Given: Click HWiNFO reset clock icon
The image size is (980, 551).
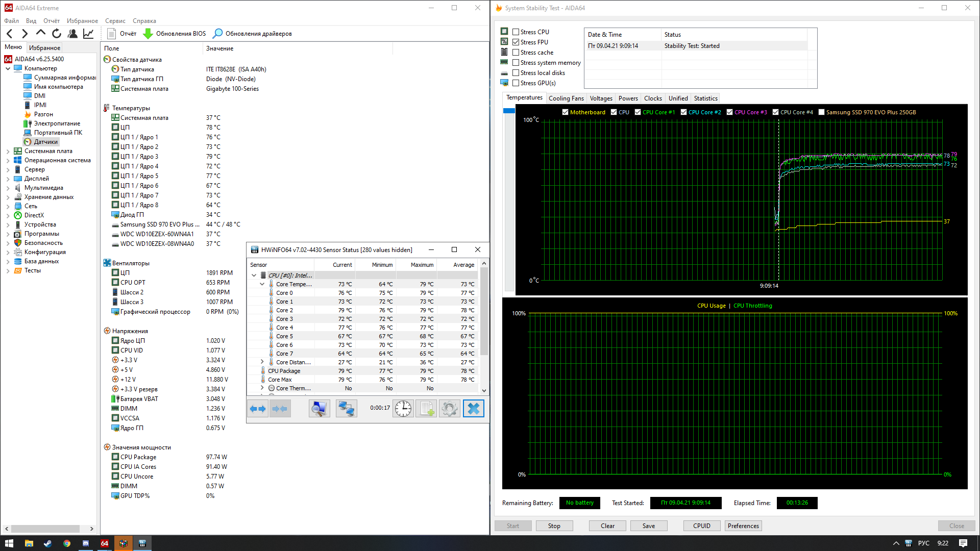Looking at the screenshot, I should click(x=403, y=409).
